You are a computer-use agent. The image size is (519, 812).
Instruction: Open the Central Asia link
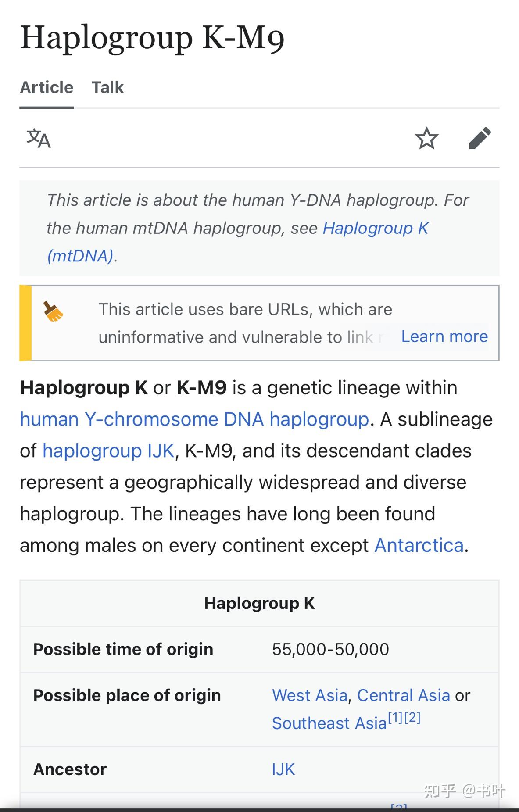pyautogui.click(x=403, y=695)
